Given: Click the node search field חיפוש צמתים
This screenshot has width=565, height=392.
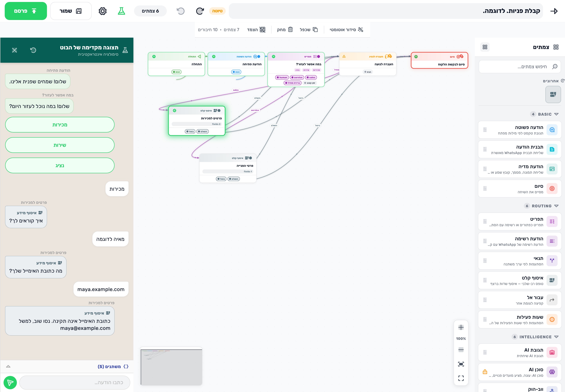Looking at the screenshot, I should 520,67.
